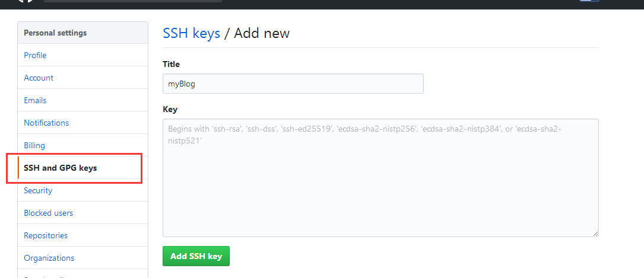The width and height of the screenshot is (644, 278).
Task: Select Notifications in the sidebar
Action: 46,123
